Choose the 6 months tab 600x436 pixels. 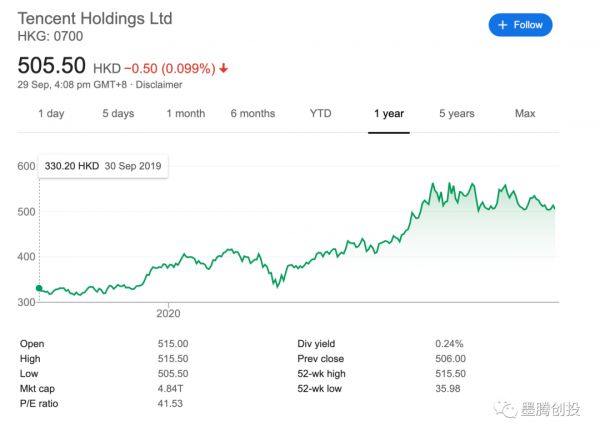pos(253,114)
